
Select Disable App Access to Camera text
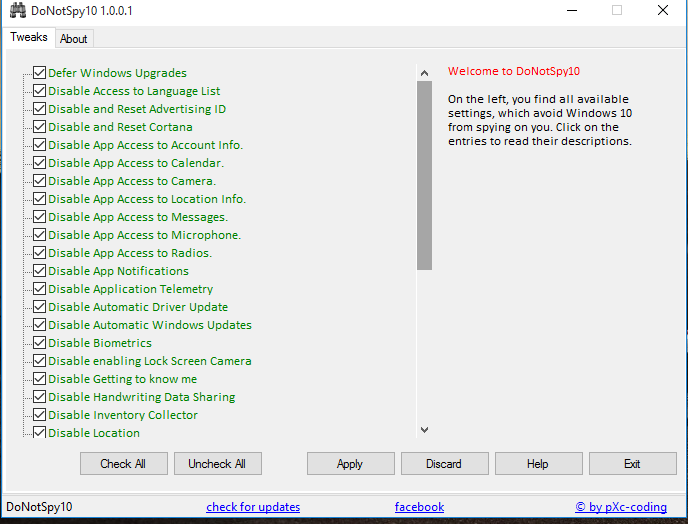pyautogui.click(x=132, y=181)
